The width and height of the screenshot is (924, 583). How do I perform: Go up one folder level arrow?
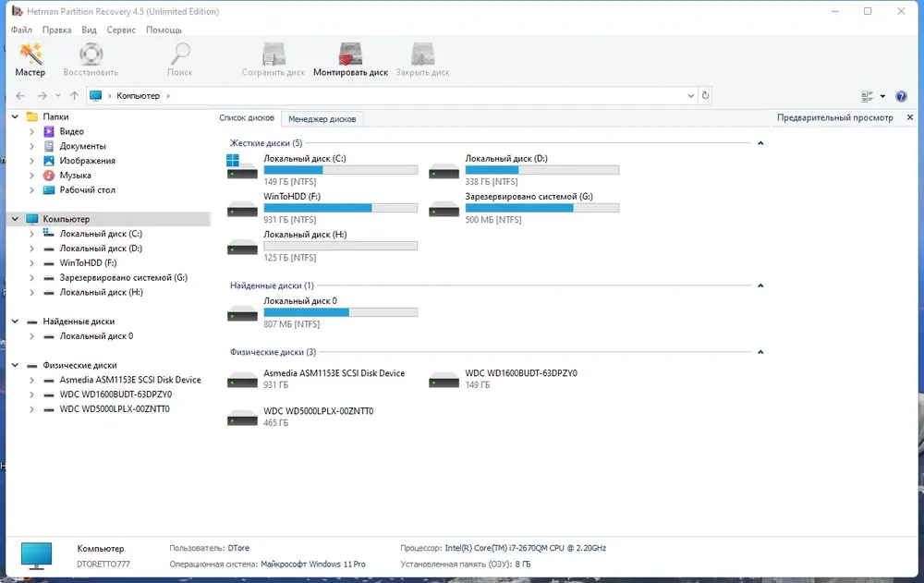tap(74, 95)
